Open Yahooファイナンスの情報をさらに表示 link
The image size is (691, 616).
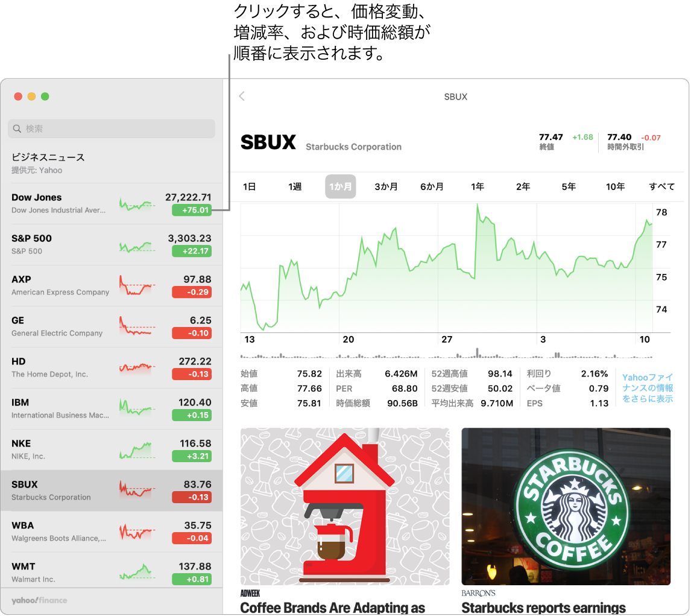(646, 388)
